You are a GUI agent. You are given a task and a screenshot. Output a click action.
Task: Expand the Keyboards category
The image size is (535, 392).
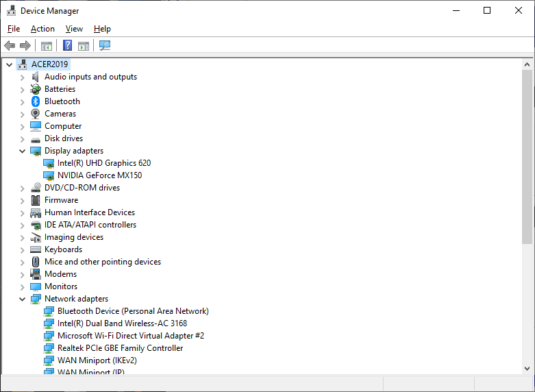(22, 250)
